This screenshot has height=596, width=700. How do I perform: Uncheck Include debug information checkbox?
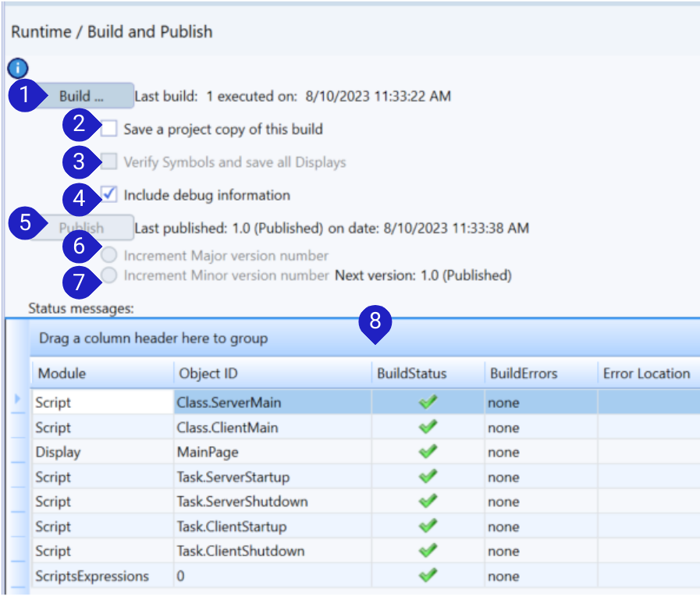tap(109, 194)
